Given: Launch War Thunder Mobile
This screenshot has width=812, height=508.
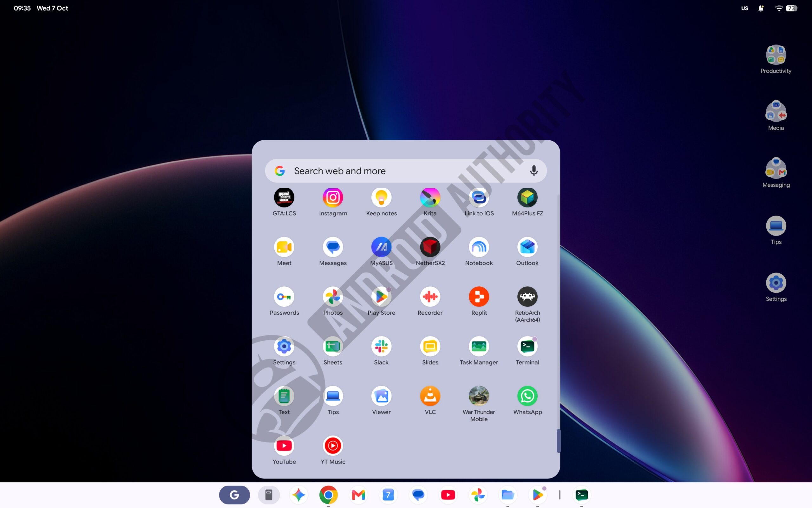Looking at the screenshot, I should click(x=479, y=396).
